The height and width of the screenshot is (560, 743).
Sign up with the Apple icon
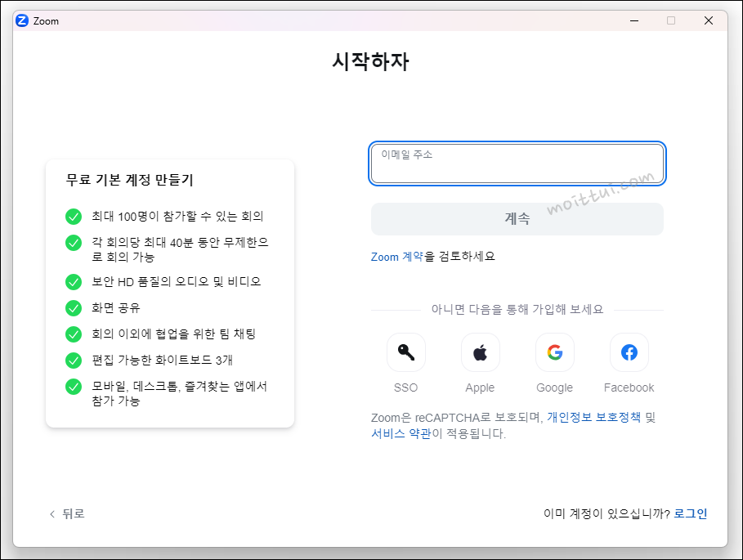pos(480,352)
